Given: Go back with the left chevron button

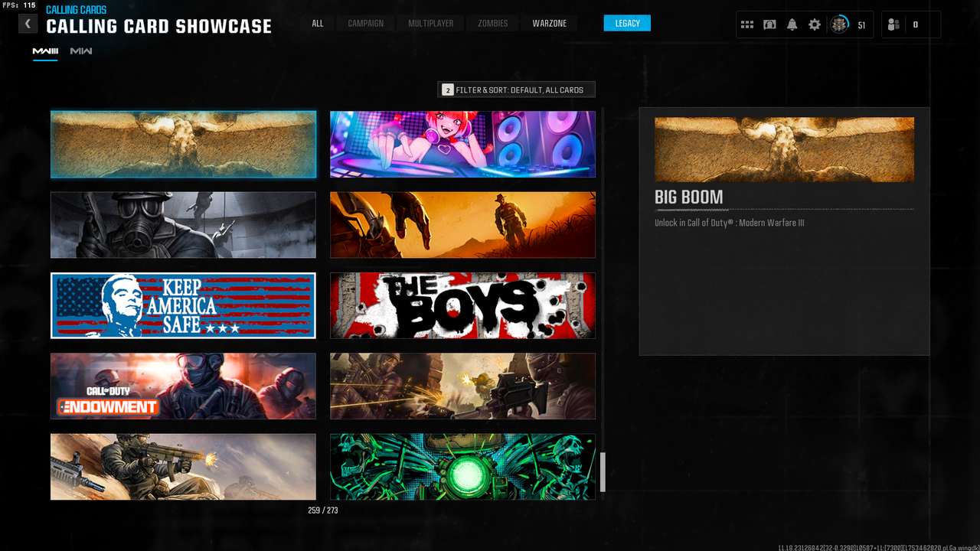Looking at the screenshot, I should (x=28, y=24).
